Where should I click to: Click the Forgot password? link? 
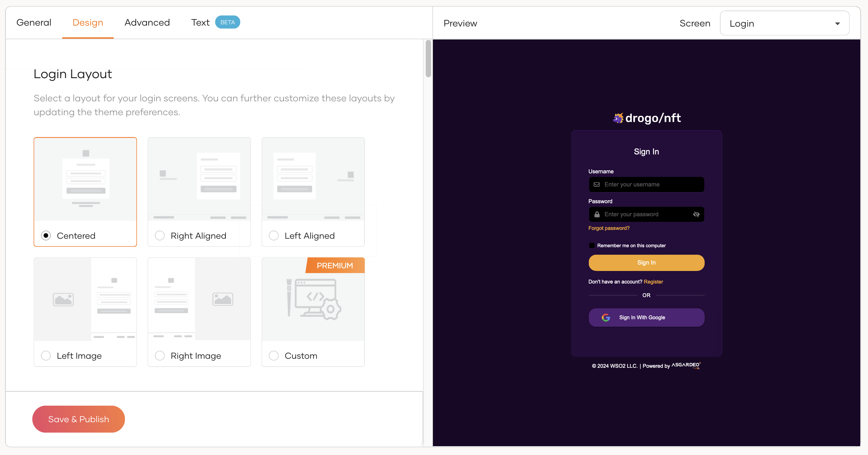click(x=609, y=228)
